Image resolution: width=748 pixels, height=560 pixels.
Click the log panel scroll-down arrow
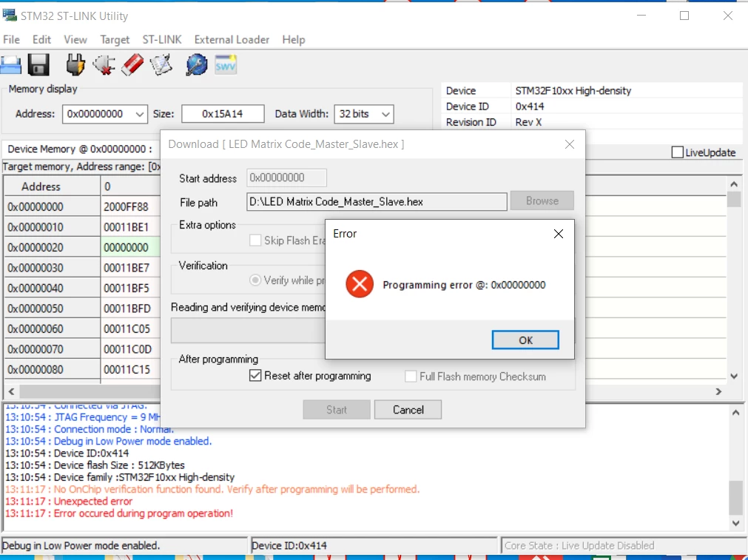click(x=735, y=523)
